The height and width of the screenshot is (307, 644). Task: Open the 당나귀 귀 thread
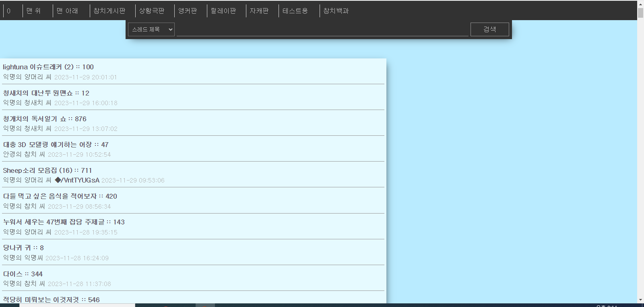click(x=23, y=248)
